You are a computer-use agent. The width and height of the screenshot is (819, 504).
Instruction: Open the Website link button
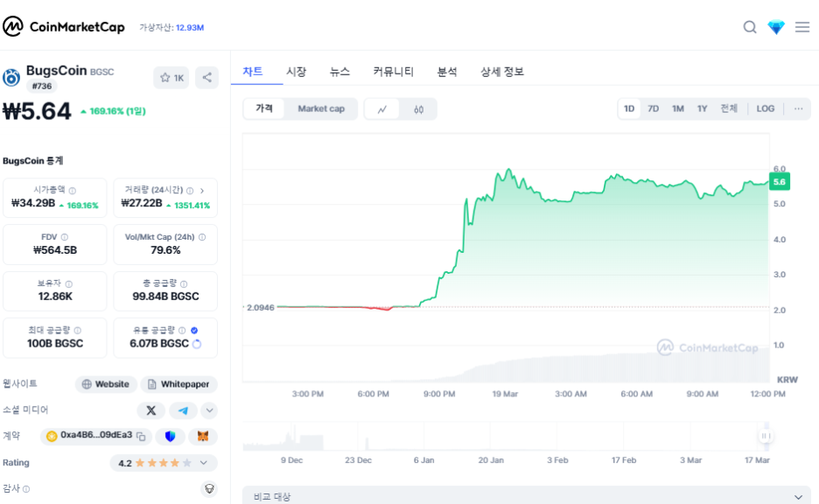coord(106,384)
